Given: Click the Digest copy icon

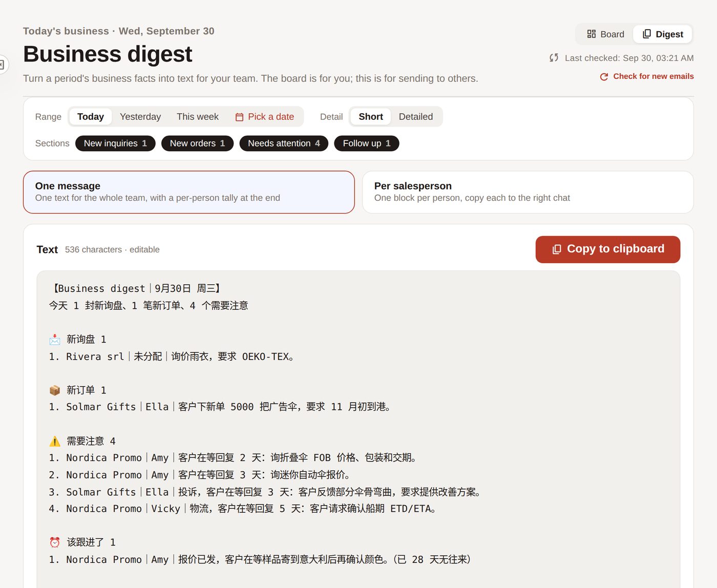Looking at the screenshot, I should pyautogui.click(x=647, y=34).
